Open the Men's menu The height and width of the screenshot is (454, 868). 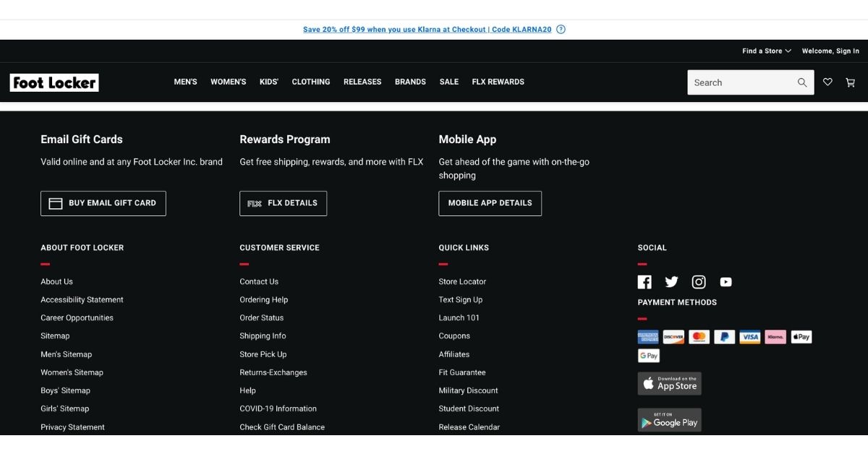coord(185,82)
